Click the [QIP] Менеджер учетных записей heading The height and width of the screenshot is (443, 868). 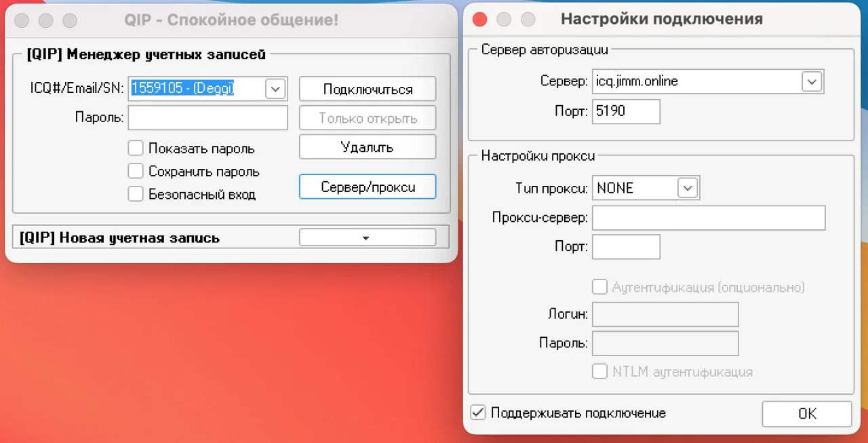click(146, 54)
